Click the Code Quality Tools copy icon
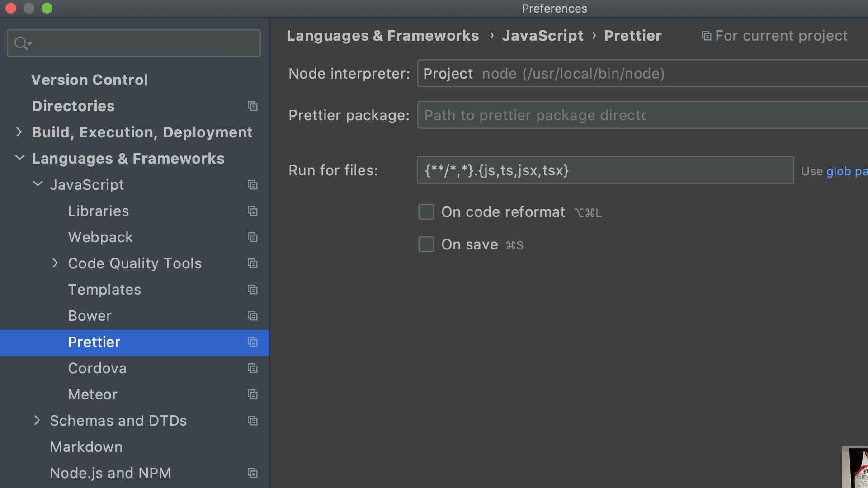This screenshot has width=868, height=488. pos(253,263)
